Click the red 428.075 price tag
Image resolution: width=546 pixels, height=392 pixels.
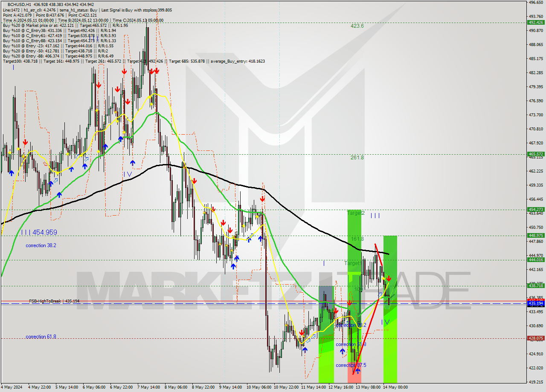536,338
